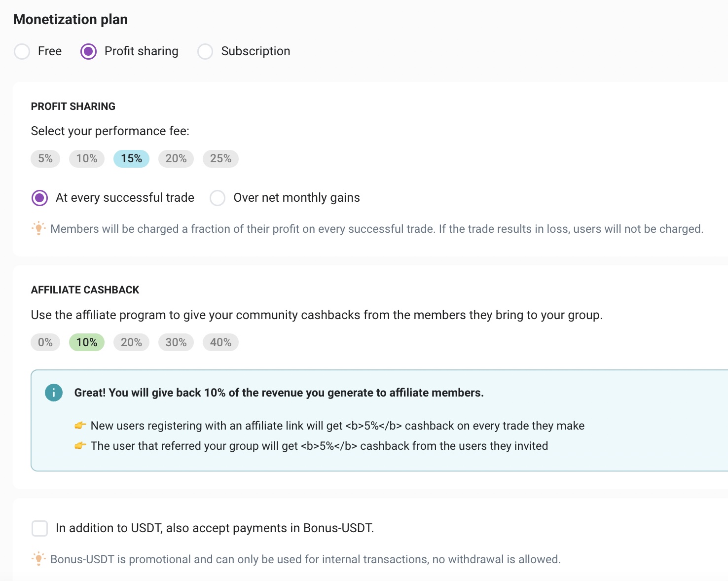Set performance fee to 10%
728x581 pixels.
point(87,159)
